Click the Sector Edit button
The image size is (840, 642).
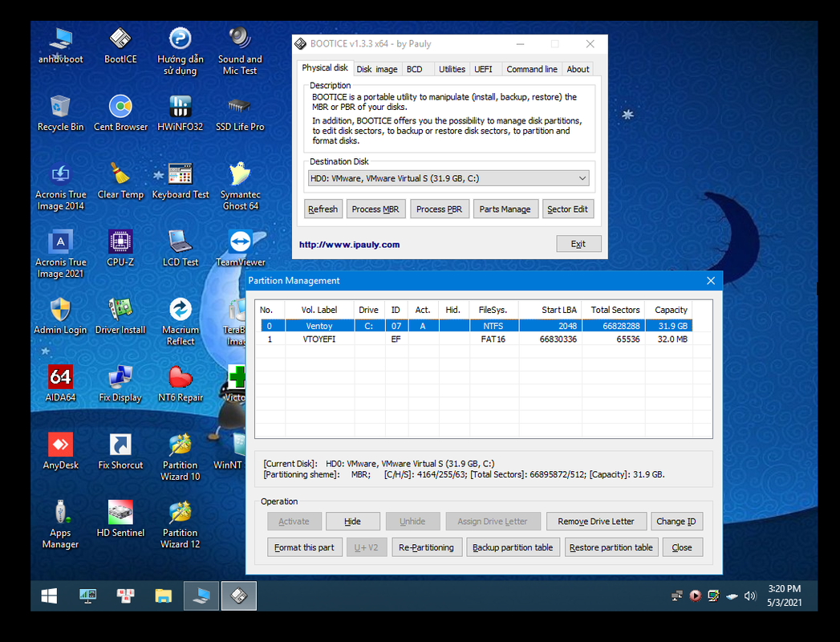(567, 209)
